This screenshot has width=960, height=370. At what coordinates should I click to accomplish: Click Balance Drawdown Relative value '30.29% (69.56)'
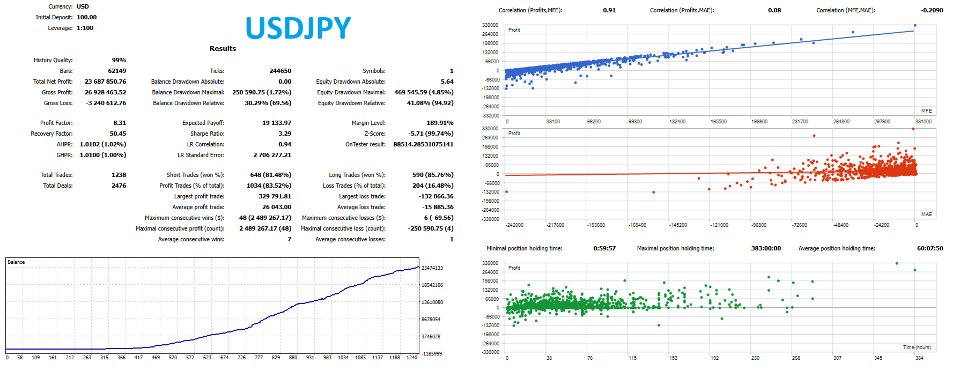(268, 103)
